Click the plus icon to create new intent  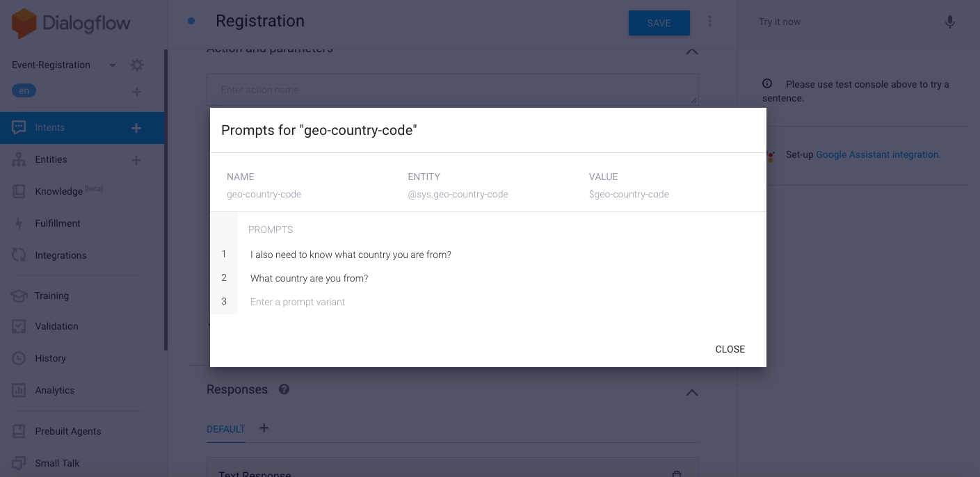(x=136, y=128)
